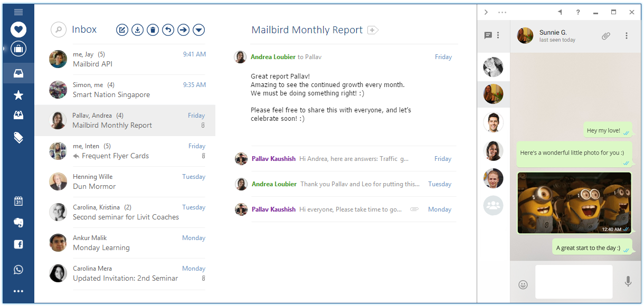644x306 pixels.
Task: Expand Andrea Loubier's Tuesday message
Action: tap(345, 184)
